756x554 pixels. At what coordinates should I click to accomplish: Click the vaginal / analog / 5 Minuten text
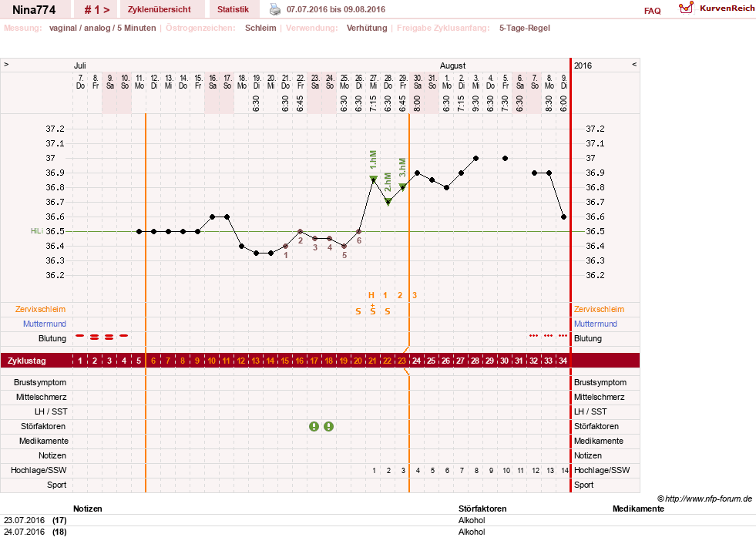(102, 28)
